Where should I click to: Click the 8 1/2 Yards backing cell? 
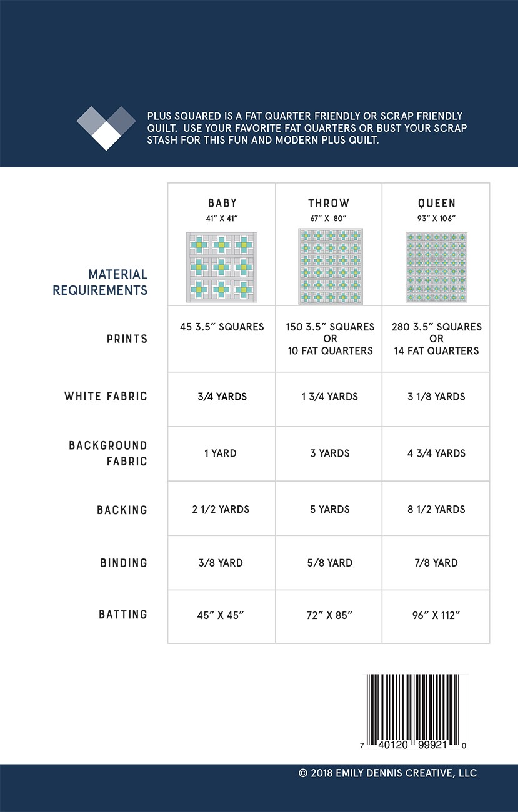[436, 510]
